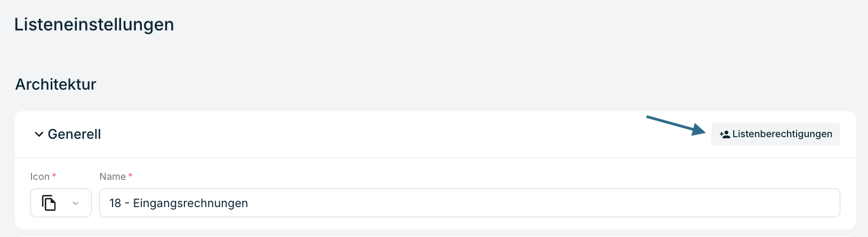Click the Name field label
This screenshot has width=868, height=237.
pos(112,177)
